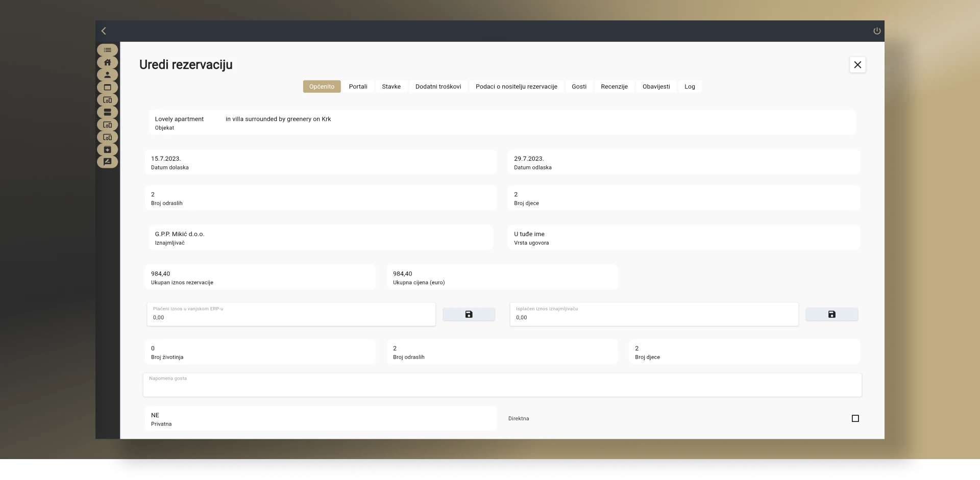Viewport: 980px width, 480px height.
Task: Open the window-frame sidebar icon
Action: 108,87
